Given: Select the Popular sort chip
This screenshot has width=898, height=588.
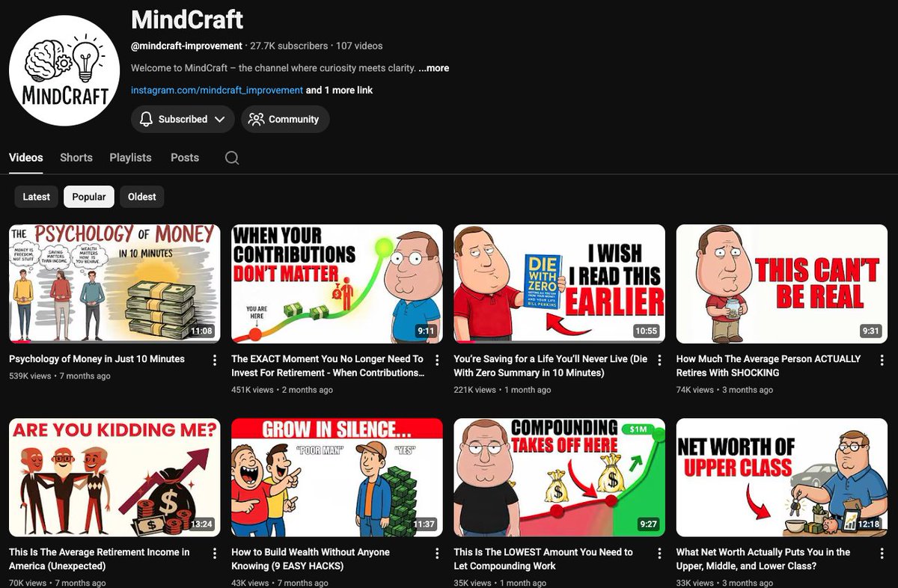Looking at the screenshot, I should pos(89,197).
